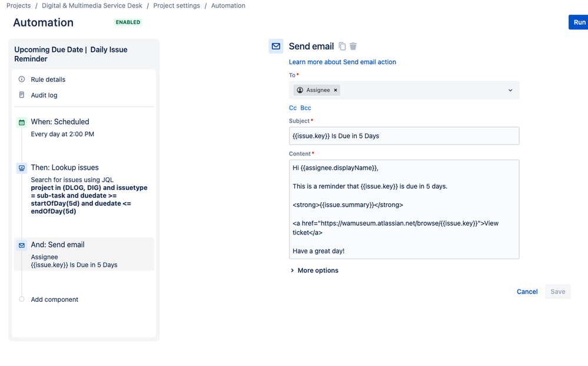Screen dimensions: 588x366
Task: Click the ENABLED status badge
Action: pos(128,22)
